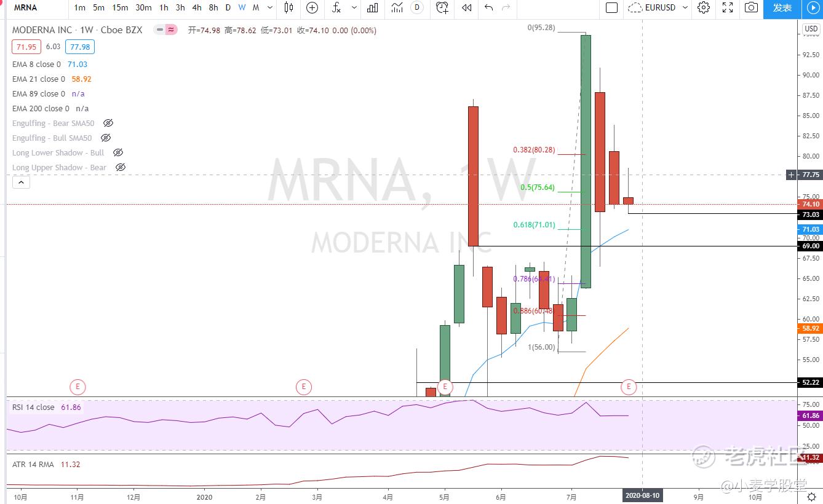Screen dimensions: 823x504
Task: Open the candlestick chart style selector
Action: pos(289,8)
